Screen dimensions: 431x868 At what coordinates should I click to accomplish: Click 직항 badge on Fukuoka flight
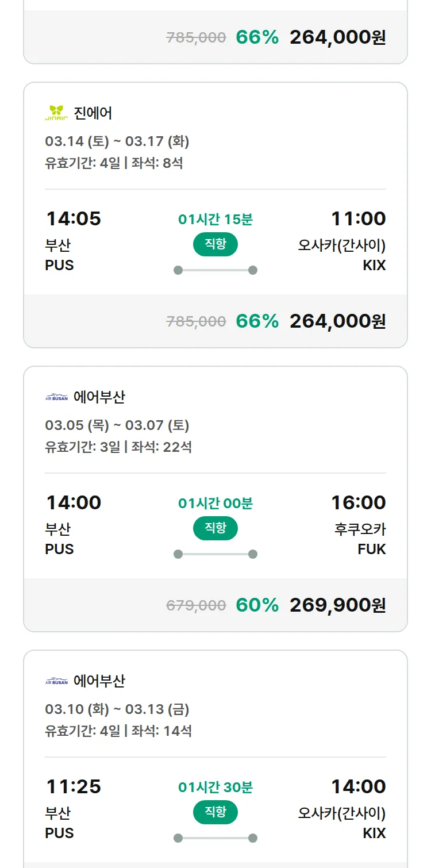pyautogui.click(x=215, y=528)
